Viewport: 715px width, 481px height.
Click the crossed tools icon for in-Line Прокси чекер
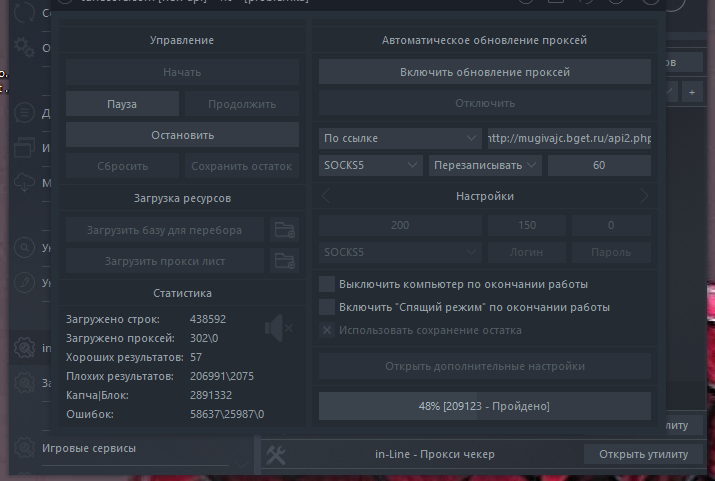276,455
